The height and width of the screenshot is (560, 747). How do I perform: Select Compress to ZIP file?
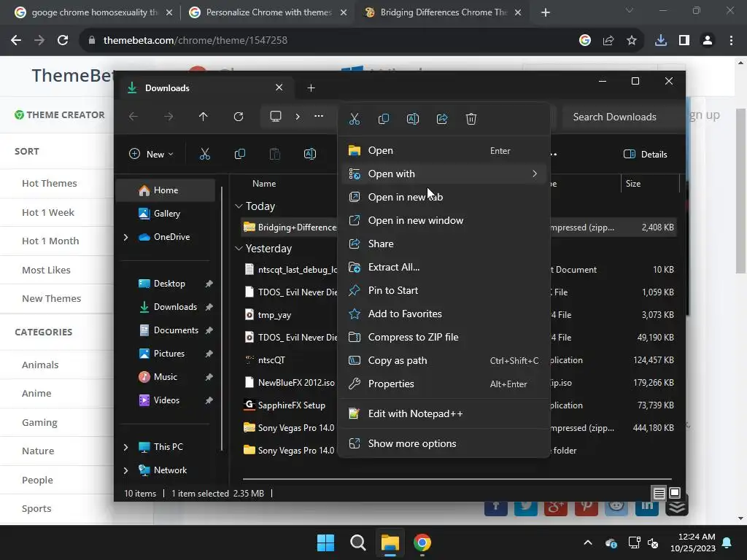[x=444, y=337]
